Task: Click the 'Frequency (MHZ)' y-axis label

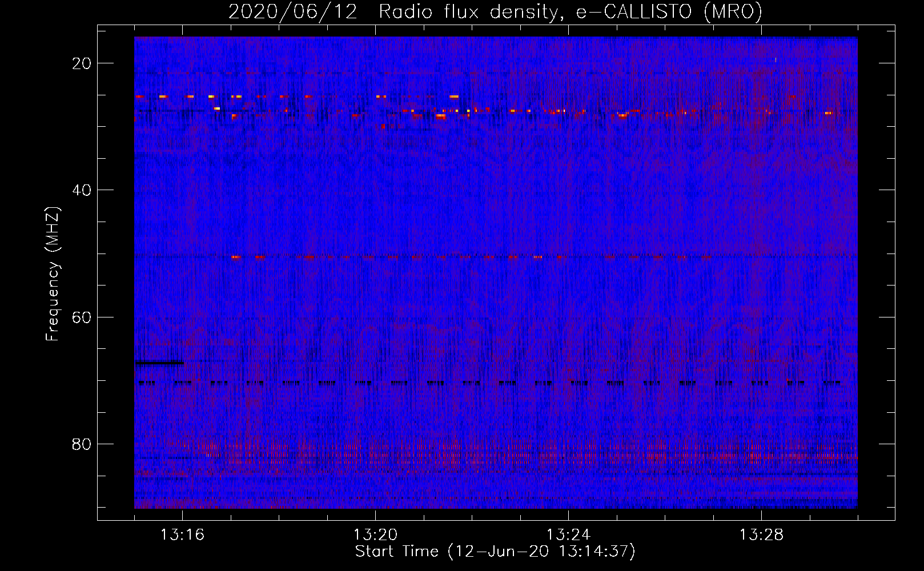Action: click(x=53, y=274)
